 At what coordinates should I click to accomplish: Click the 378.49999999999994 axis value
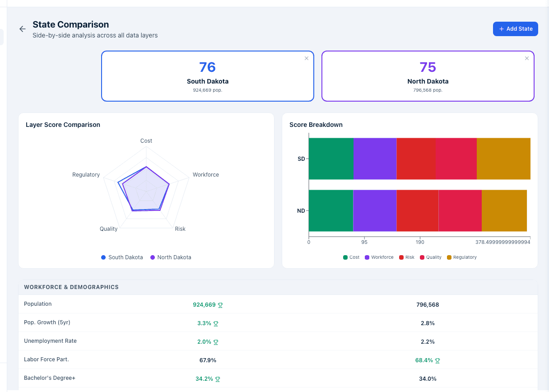tap(502, 243)
